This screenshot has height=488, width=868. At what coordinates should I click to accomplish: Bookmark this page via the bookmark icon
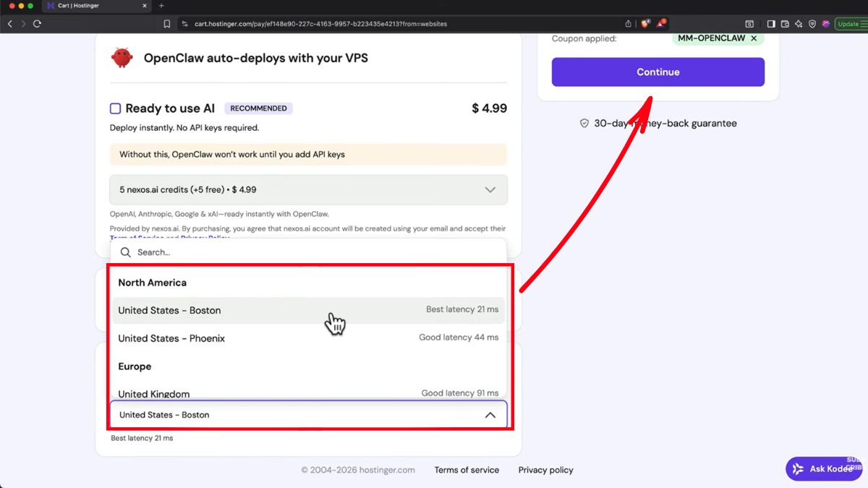point(167,24)
